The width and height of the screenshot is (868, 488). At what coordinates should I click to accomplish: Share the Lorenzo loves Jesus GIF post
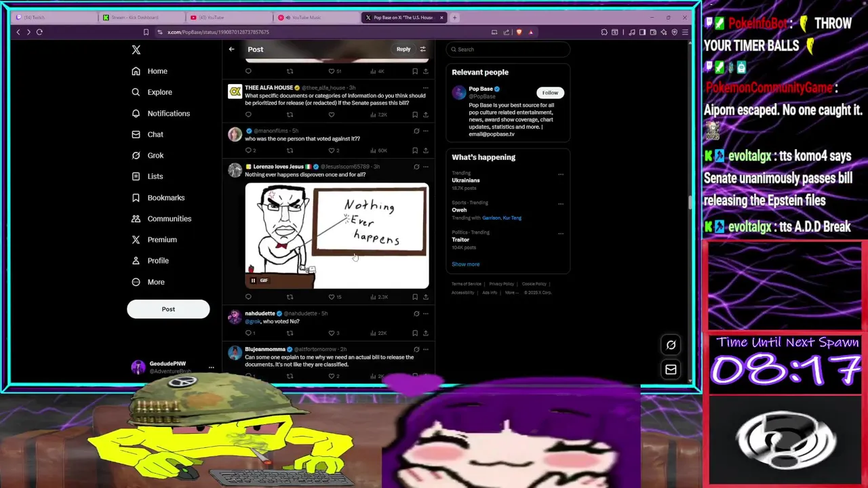click(x=426, y=297)
